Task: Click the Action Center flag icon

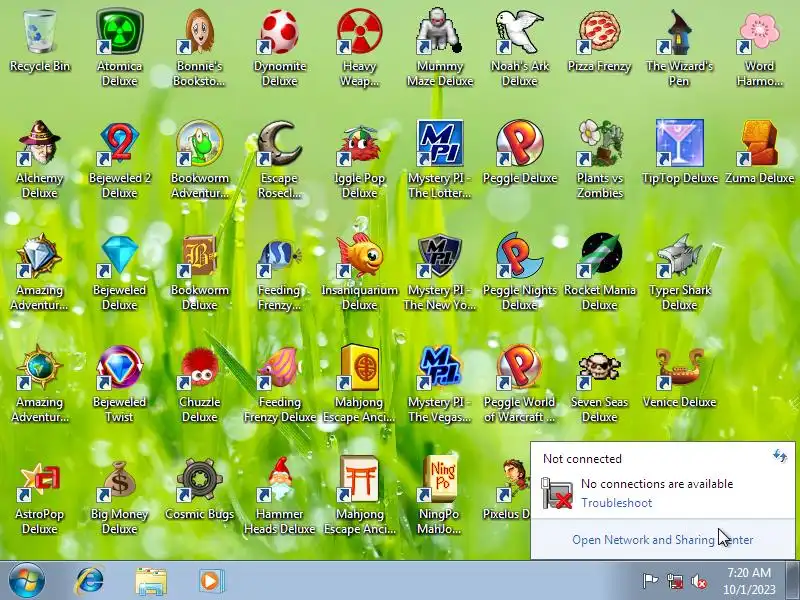Action: coord(649,581)
